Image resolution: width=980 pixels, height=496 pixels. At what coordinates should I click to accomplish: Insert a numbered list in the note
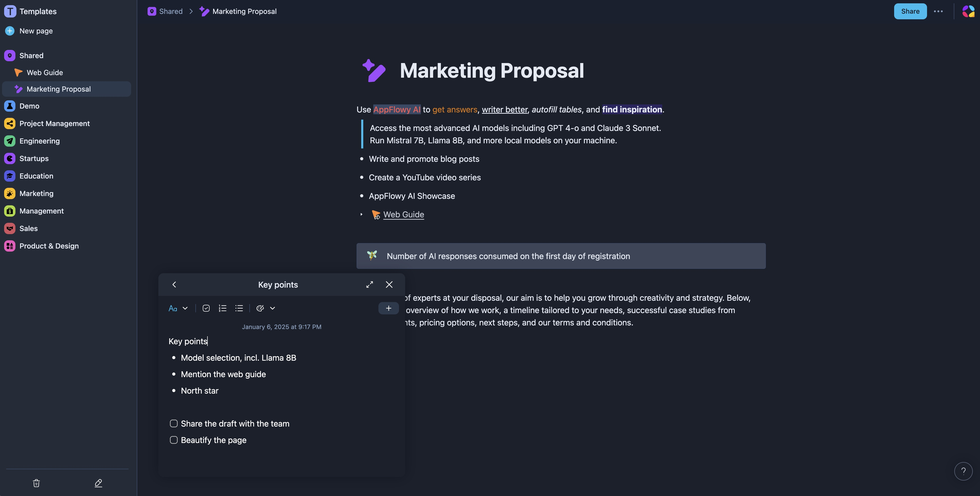(223, 308)
